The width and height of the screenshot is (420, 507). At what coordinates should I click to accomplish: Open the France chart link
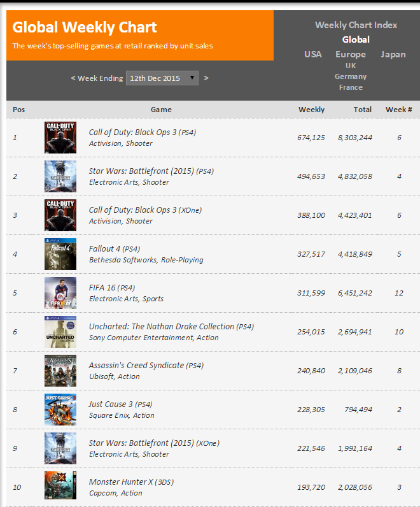click(351, 87)
